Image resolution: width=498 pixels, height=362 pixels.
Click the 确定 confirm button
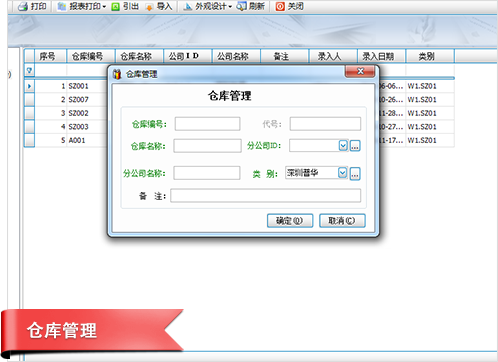coord(290,221)
